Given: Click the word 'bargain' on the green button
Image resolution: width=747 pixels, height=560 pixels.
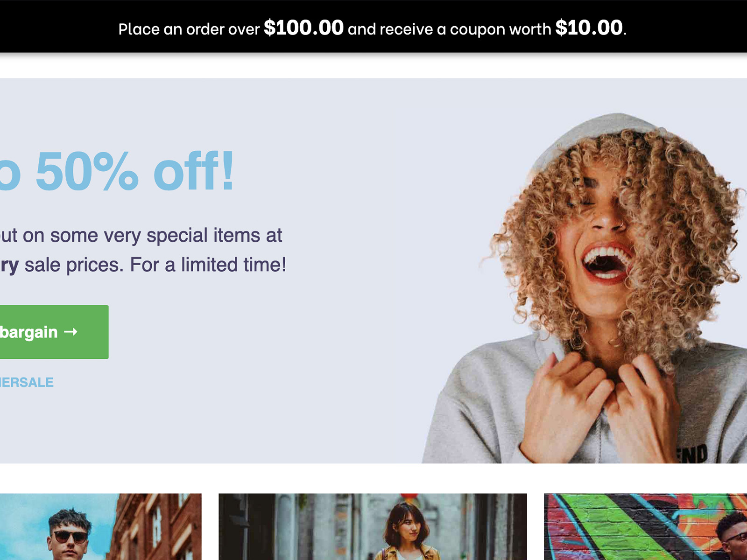Looking at the screenshot, I should (x=29, y=333).
